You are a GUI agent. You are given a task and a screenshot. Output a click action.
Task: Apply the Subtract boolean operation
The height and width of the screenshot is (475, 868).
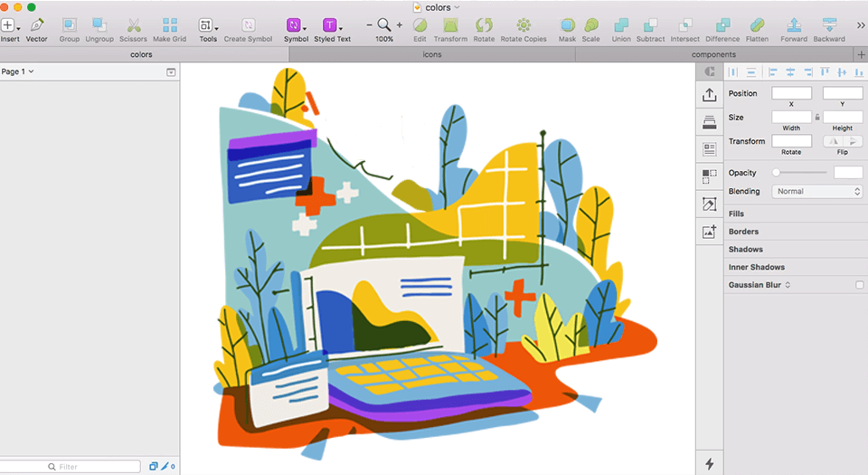pos(650,25)
